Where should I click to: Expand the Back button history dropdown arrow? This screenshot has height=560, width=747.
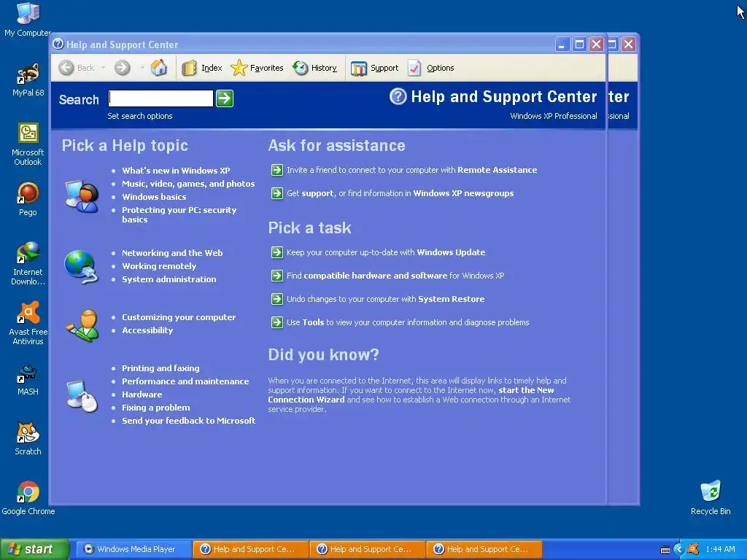pos(103,68)
